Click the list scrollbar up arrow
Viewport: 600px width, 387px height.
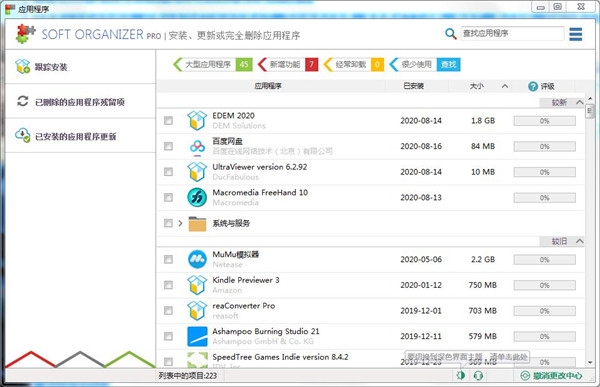coord(590,99)
